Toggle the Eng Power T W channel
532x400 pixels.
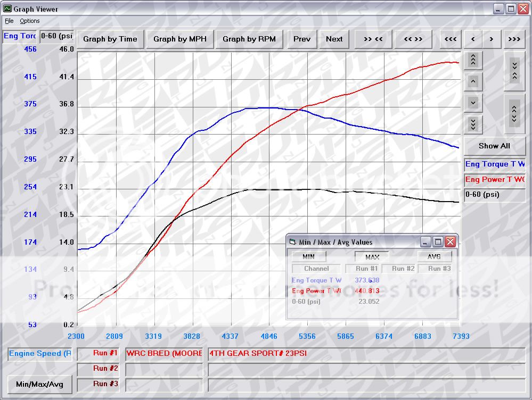coord(494,180)
